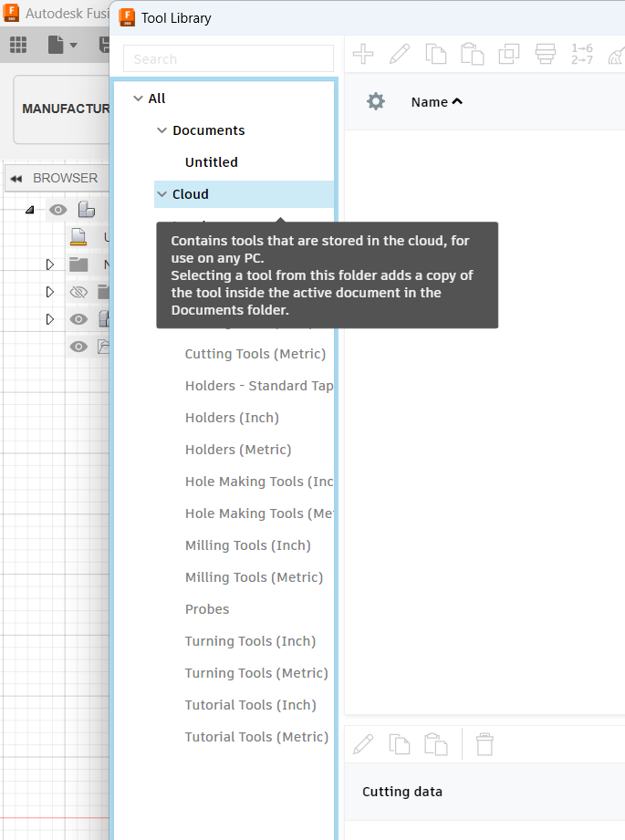625x840 pixels.
Task: Click the Tool Library window logo icon
Action: pyautogui.click(x=127, y=17)
